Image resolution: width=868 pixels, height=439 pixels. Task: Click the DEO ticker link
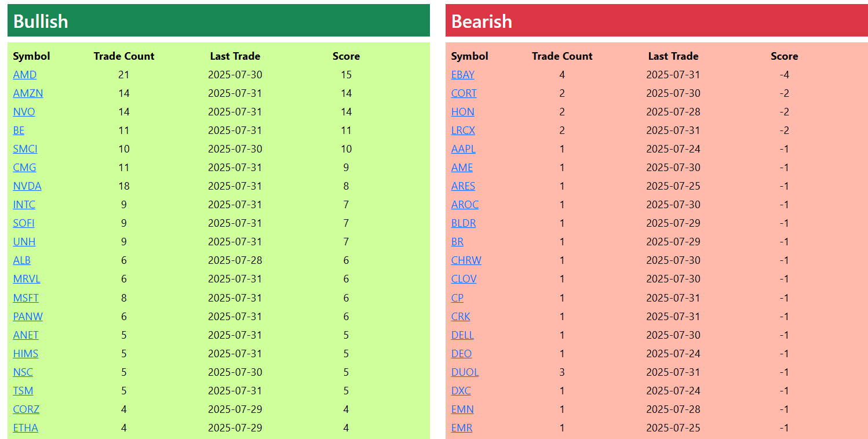[x=461, y=354]
